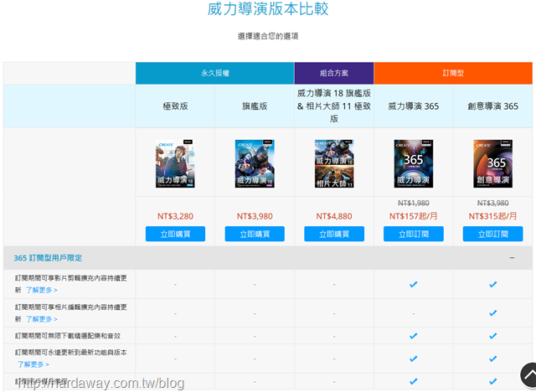Click the NT$3,280 price
This screenshot has height=392, width=536.
tap(175, 216)
